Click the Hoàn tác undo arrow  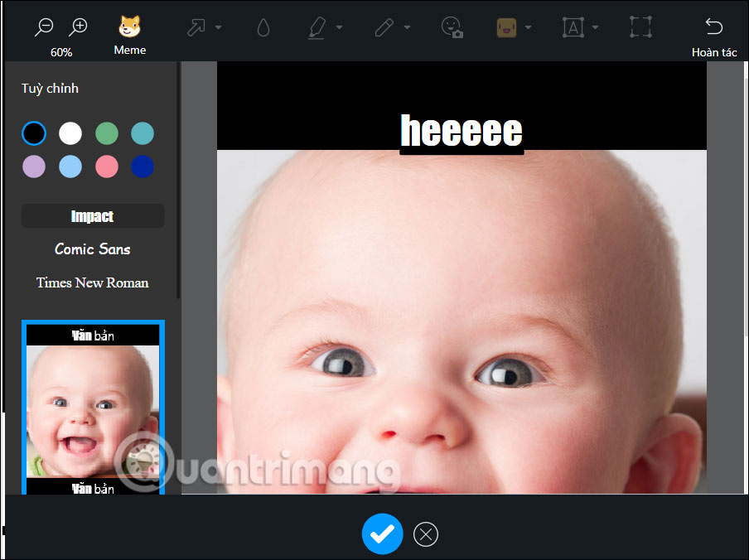(714, 27)
